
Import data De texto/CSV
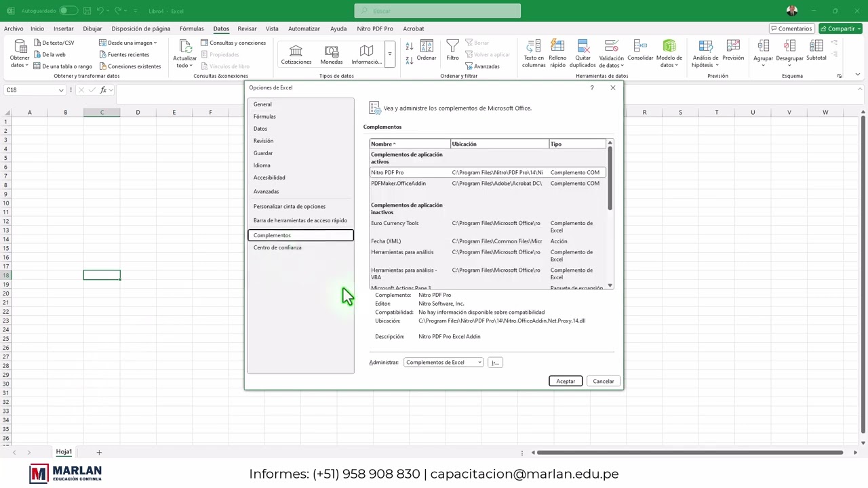[54, 43]
